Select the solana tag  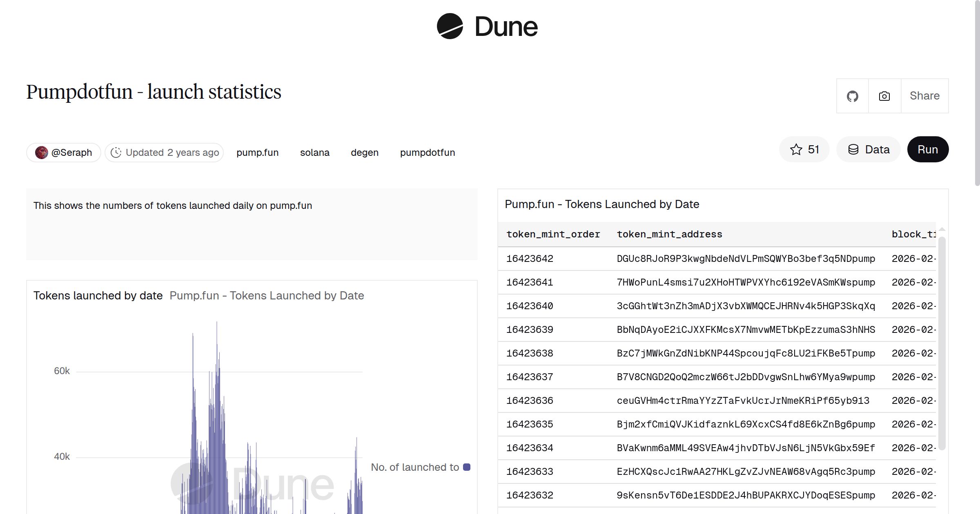click(x=315, y=152)
